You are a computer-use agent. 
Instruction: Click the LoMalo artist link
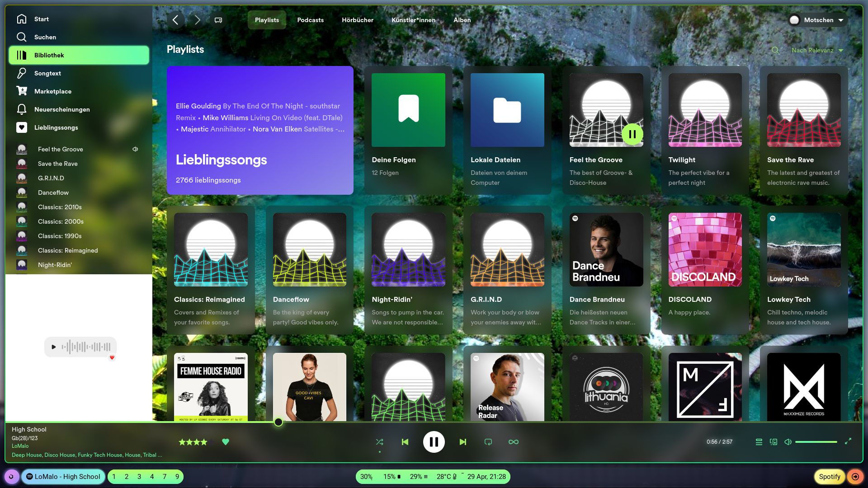pyautogui.click(x=20, y=446)
